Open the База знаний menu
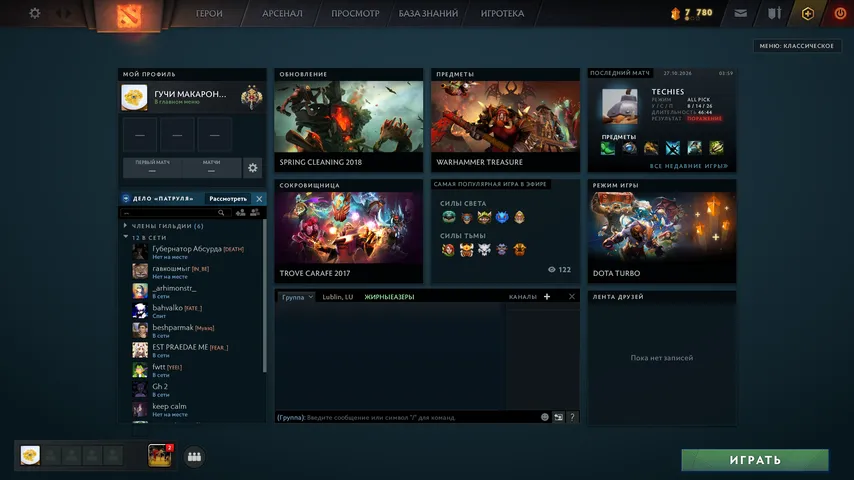 (x=428, y=13)
